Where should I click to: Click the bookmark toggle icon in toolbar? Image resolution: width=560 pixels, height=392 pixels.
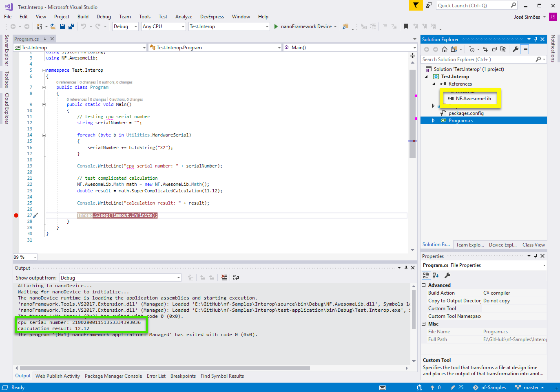(x=406, y=26)
